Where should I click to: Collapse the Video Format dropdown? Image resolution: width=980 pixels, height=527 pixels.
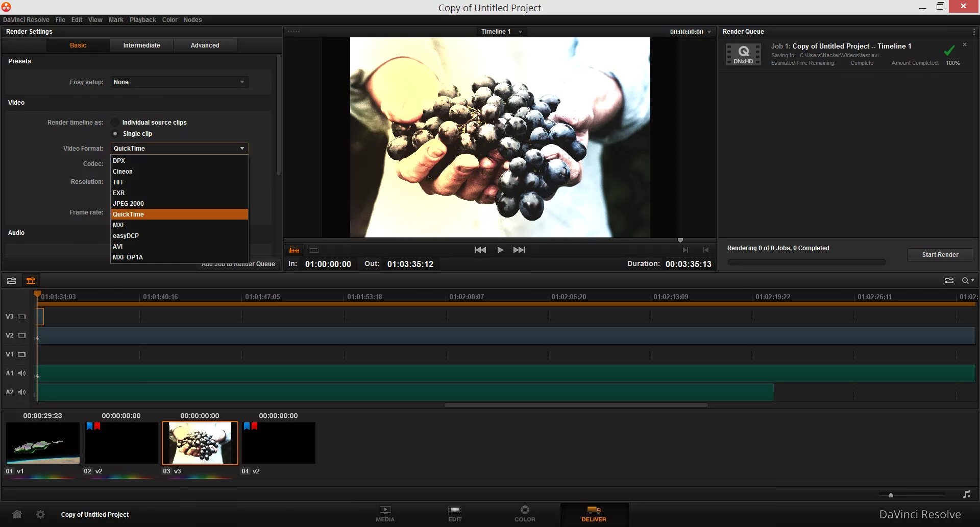180,149
